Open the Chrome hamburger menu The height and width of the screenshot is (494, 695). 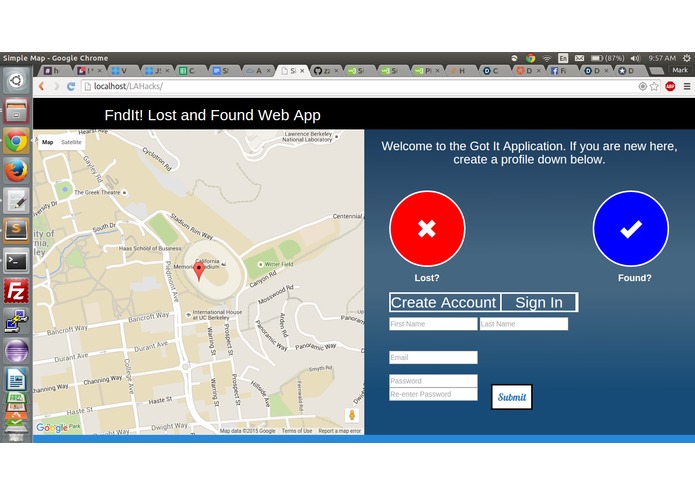687,86
